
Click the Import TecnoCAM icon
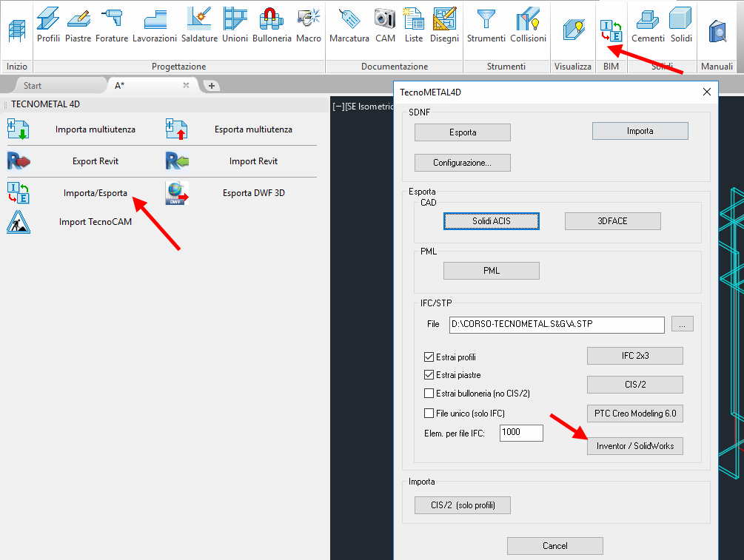click(19, 222)
